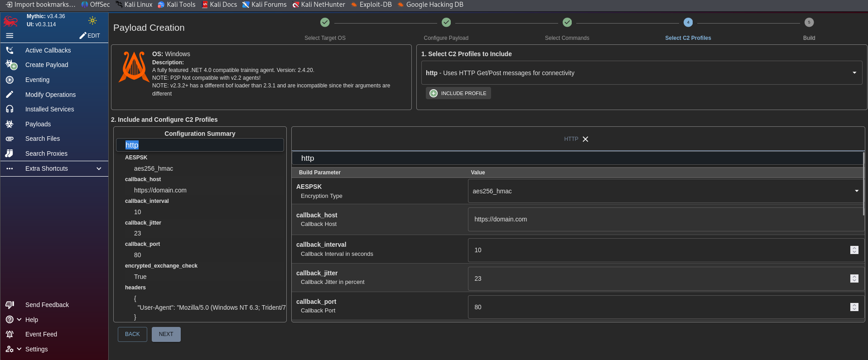Open Payloads biohazard icon
Image resolution: width=868 pixels, height=360 pixels.
(x=10, y=124)
